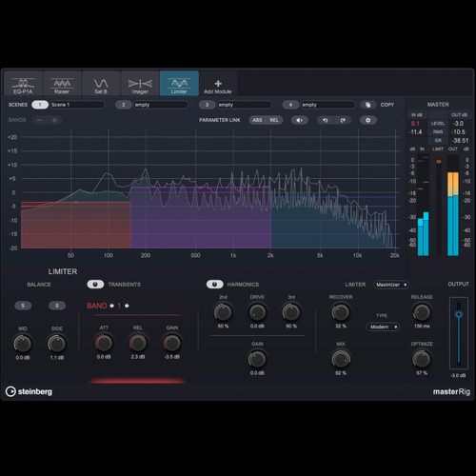
Task: Click the OPTIMIZE knob
Action: coord(422,359)
